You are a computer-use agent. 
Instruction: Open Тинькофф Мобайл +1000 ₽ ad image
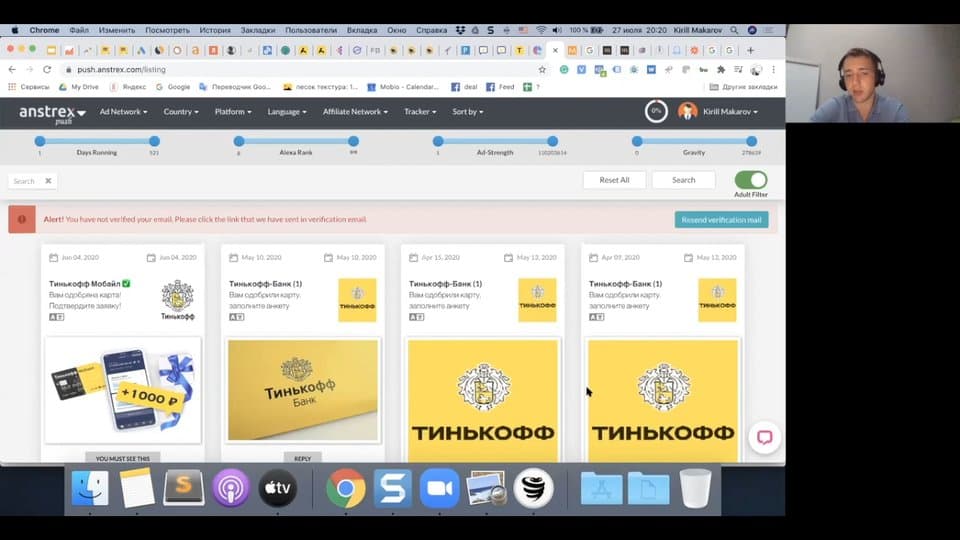coord(123,390)
